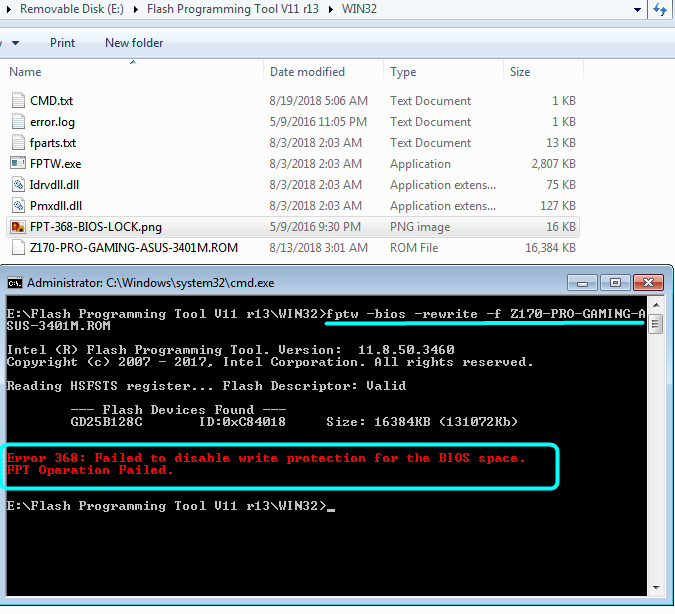Click the FPTW.exe application icon
The width and height of the screenshot is (675, 614).
tap(18, 163)
